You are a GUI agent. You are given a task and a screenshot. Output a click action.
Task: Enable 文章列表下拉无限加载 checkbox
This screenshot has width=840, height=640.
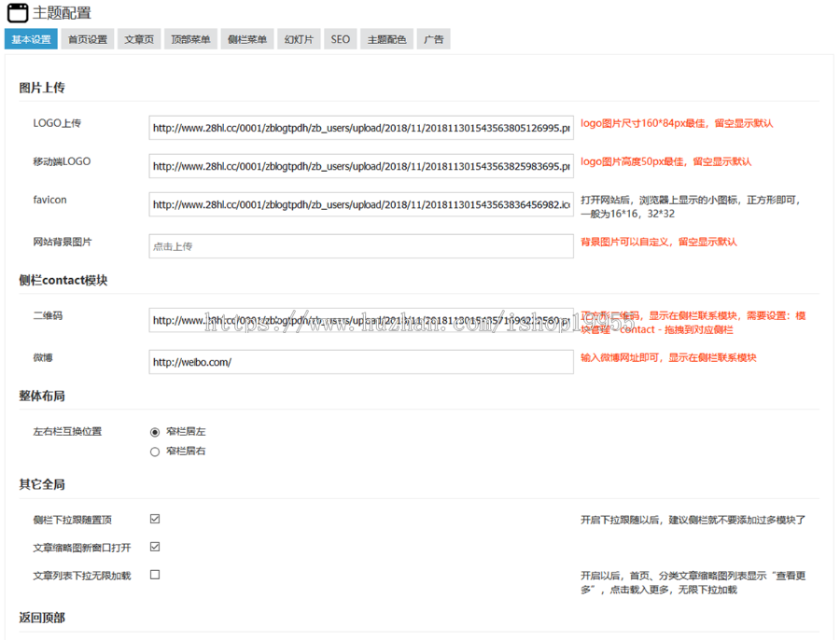tap(155, 575)
